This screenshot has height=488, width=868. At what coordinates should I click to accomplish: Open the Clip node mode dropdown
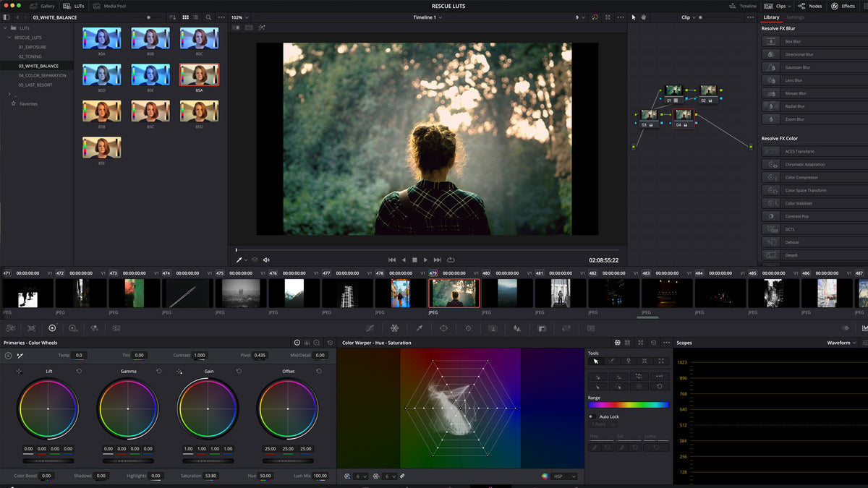pyautogui.click(x=689, y=17)
